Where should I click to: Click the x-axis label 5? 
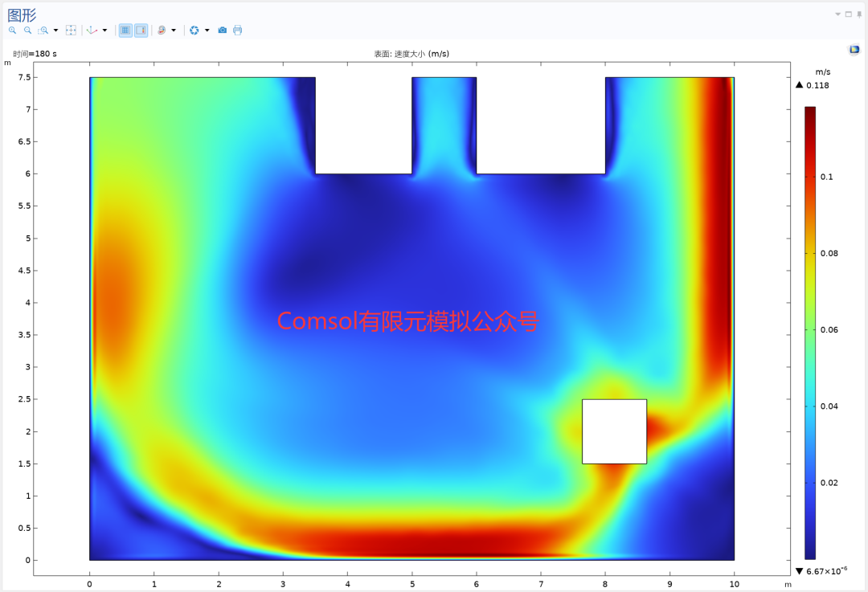pos(411,584)
